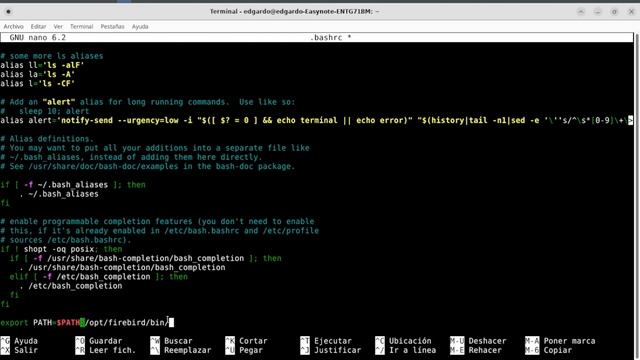Click the ^X Salir shortcut label
The image size is (640, 360).
tap(19, 350)
